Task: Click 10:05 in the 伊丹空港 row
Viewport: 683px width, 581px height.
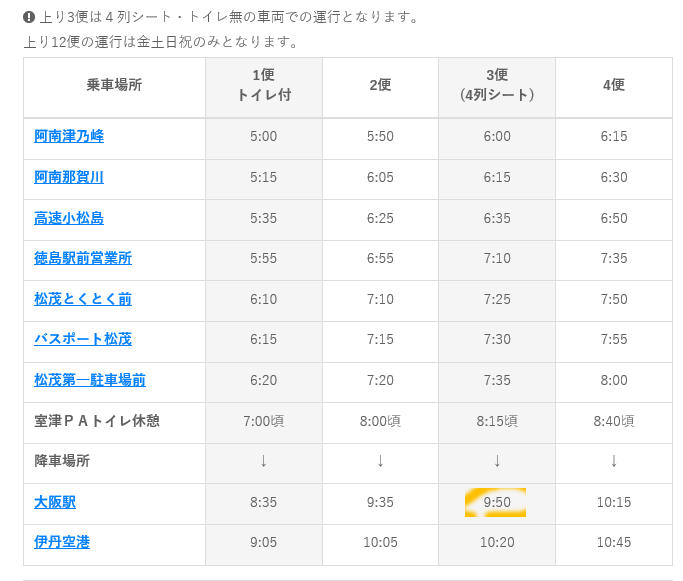Action: click(x=380, y=542)
